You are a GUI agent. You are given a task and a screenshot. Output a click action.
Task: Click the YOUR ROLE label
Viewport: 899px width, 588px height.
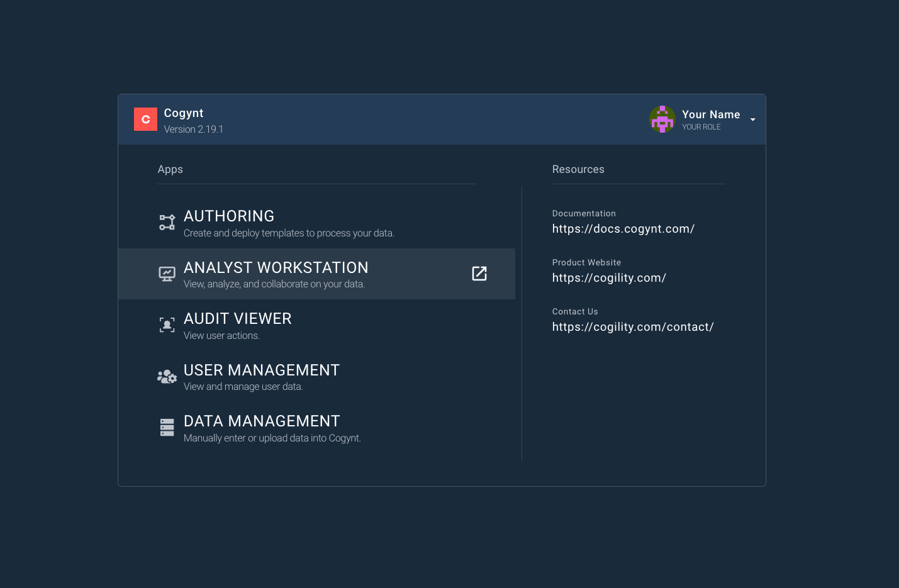click(701, 127)
